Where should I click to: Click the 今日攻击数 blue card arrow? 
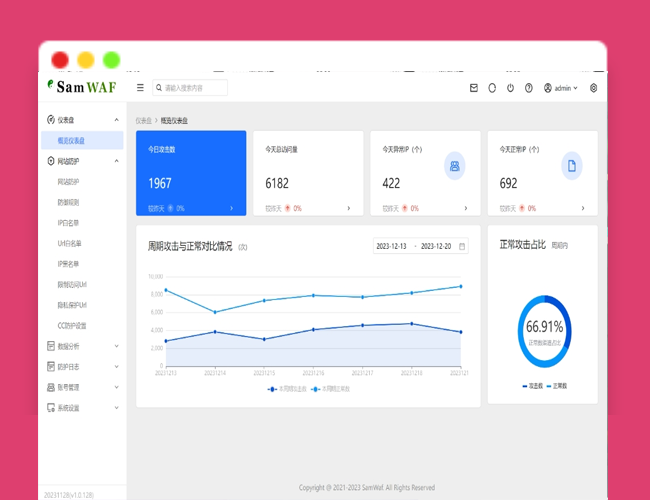(x=232, y=209)
